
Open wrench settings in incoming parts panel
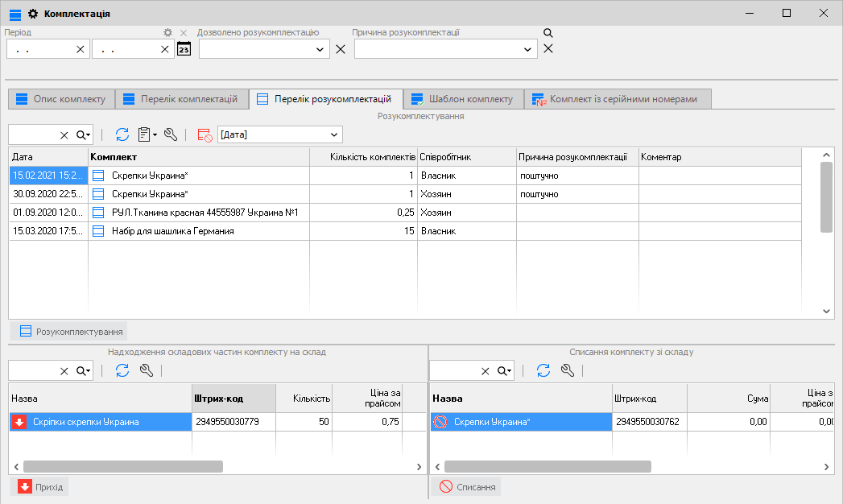pos(147,370)
